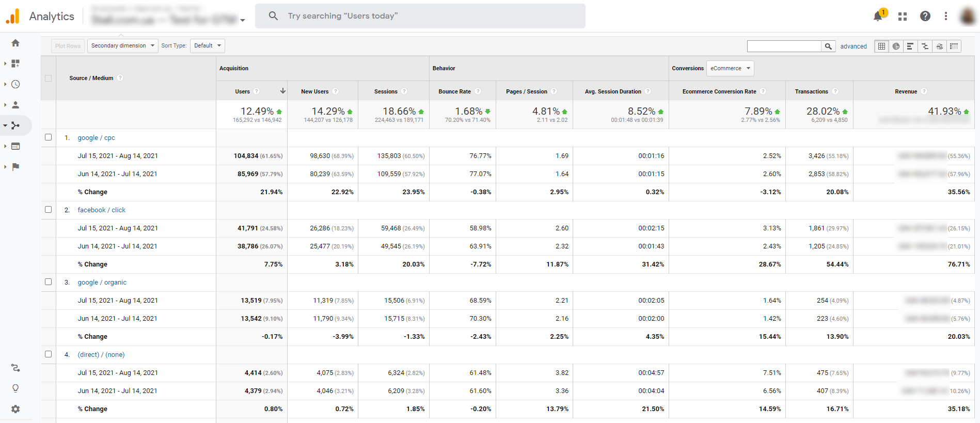Switch to Comparison view icon
This screenshot has height=423, width=980.
[925, 46]
